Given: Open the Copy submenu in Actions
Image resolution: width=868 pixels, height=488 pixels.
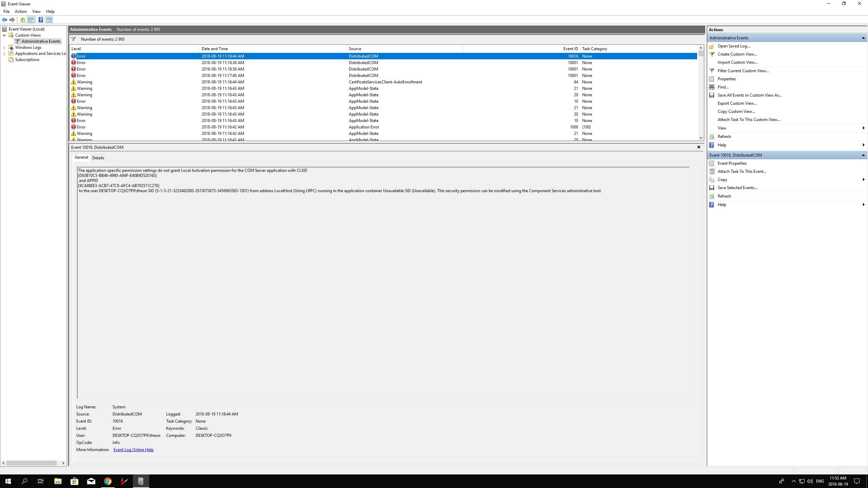Looking at the screenshot, I should (x=787, y=180).
